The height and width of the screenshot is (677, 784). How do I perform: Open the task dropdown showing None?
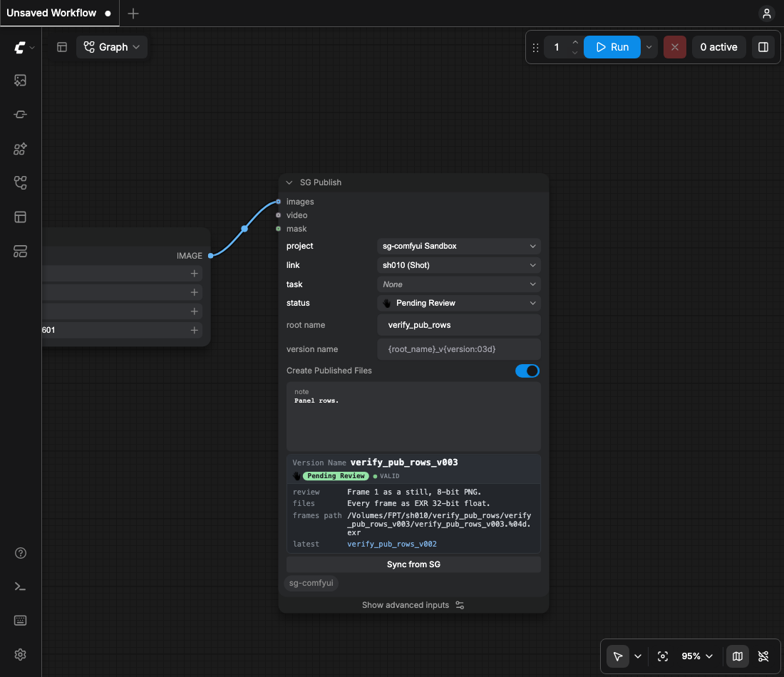pos(458,284)
